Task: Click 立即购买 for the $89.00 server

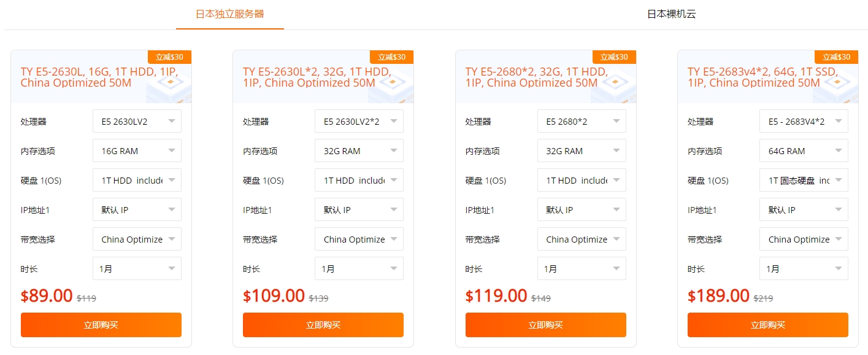Action: point(101,325)
